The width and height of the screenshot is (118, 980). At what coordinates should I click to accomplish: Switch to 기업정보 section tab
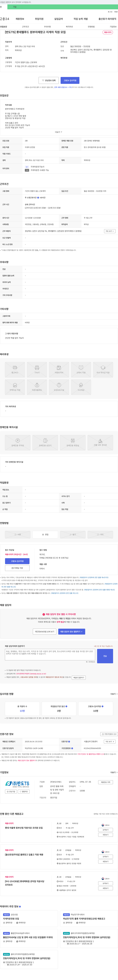coord(113,27)
